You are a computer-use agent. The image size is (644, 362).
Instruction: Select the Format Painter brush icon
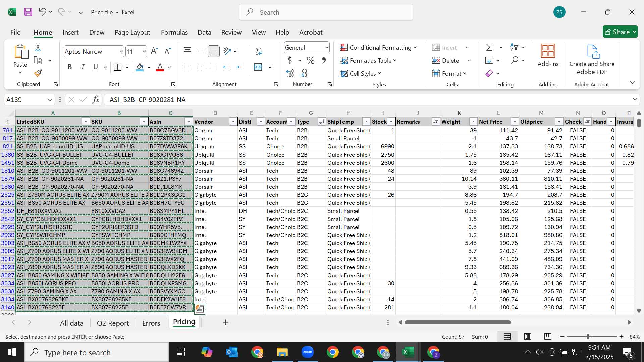tap(38, 73)
